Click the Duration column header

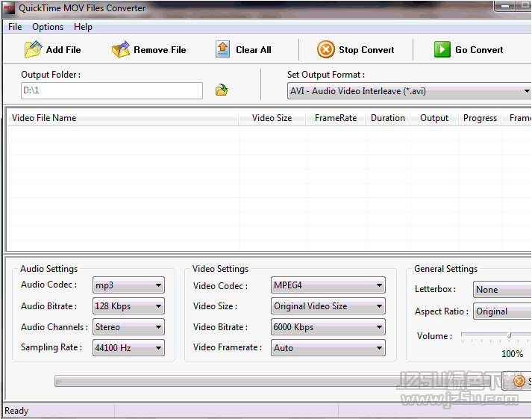[388, 118]
